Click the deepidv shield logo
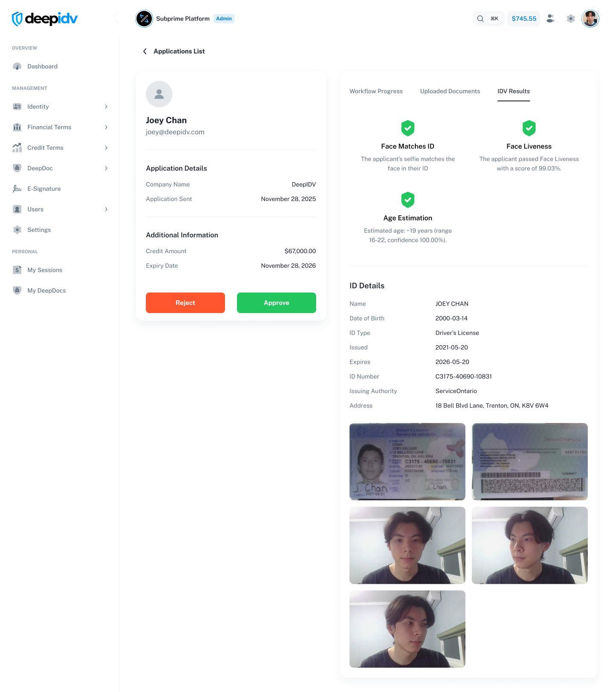This screenshot has width=616, height=692. (x=17, y=19)
